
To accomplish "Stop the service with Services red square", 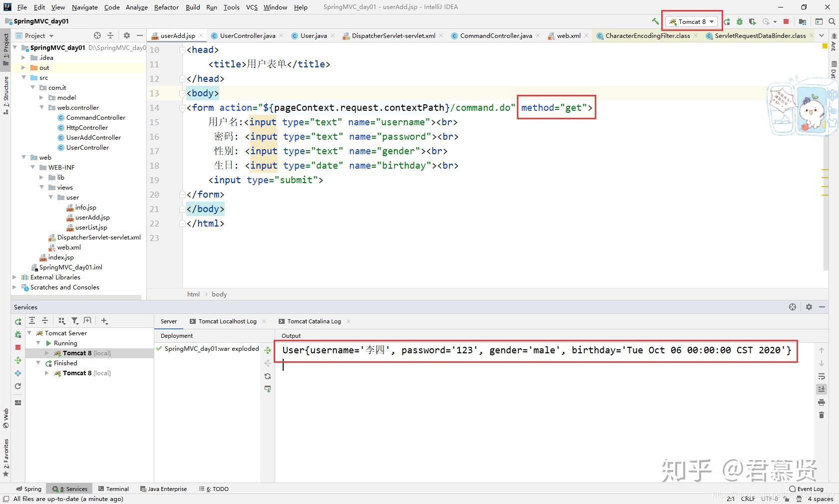I will pyautogui.click(x=18, y=347).
